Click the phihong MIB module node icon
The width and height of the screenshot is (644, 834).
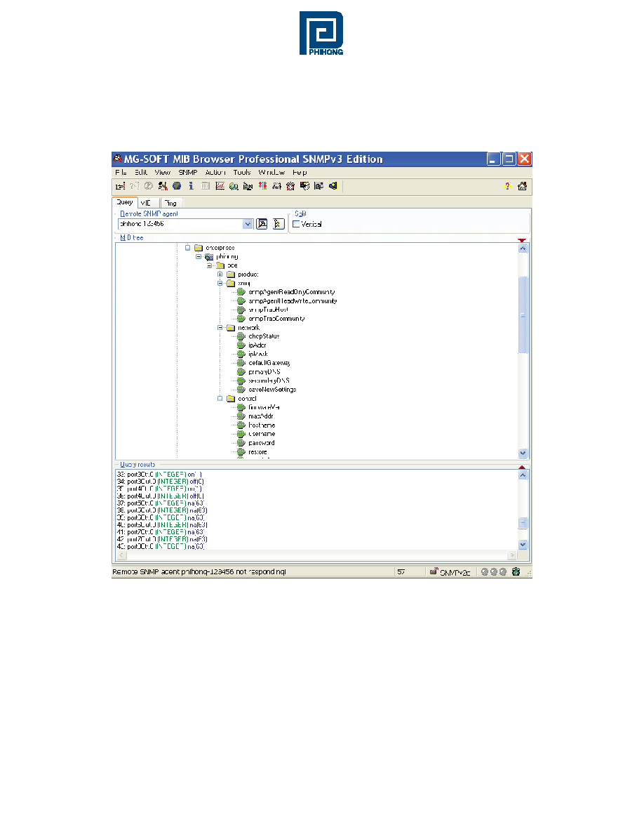point(209,257)
